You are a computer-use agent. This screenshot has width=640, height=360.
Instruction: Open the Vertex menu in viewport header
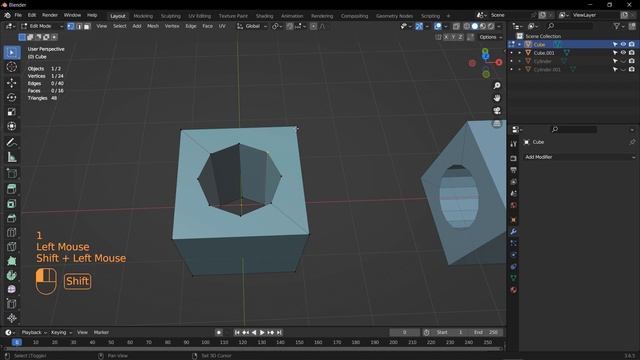(x=172, y=26)
